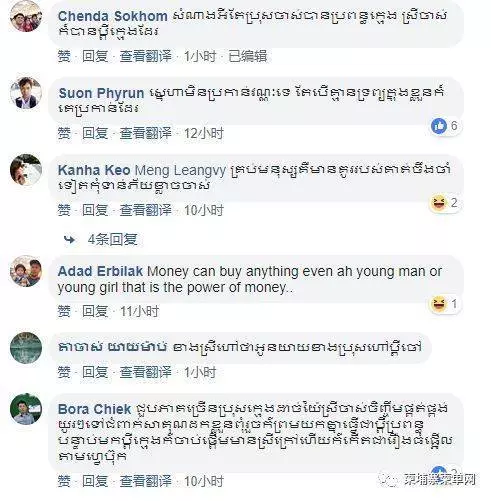Viewport: 491px width, 501px height.
Task: Open Kanha Keo's profile avatar
Action: click(x=26, y=169)
